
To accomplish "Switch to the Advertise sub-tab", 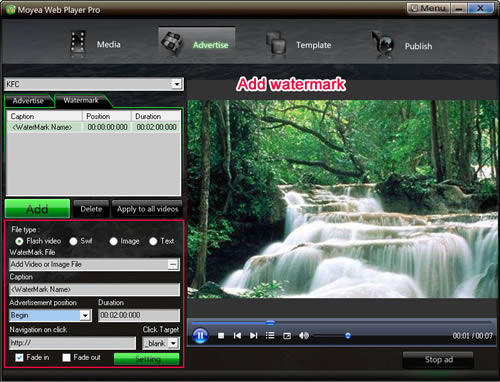I will coord(29,101).
